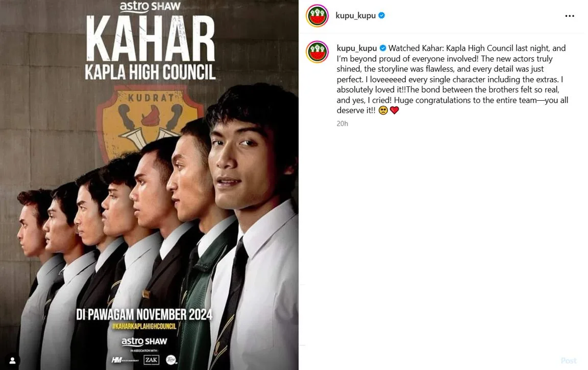
Task: Click the DI PAWAGAM NOVEMBER 2024 text
Action: [144, 314]
